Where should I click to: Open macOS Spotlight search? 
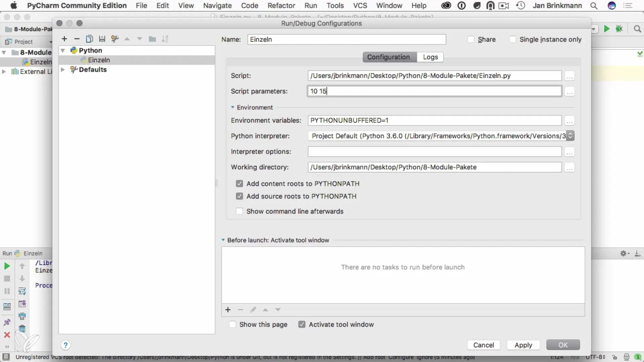[594, 6]
